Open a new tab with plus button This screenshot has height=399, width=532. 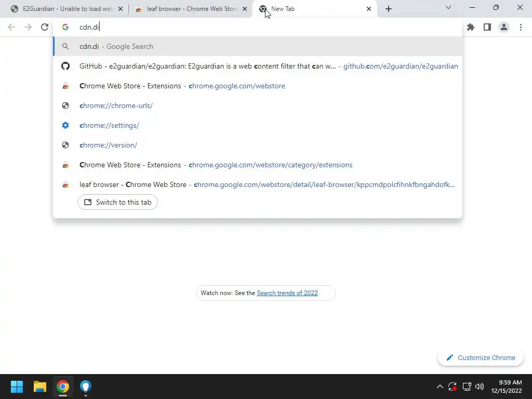[389, 9]
